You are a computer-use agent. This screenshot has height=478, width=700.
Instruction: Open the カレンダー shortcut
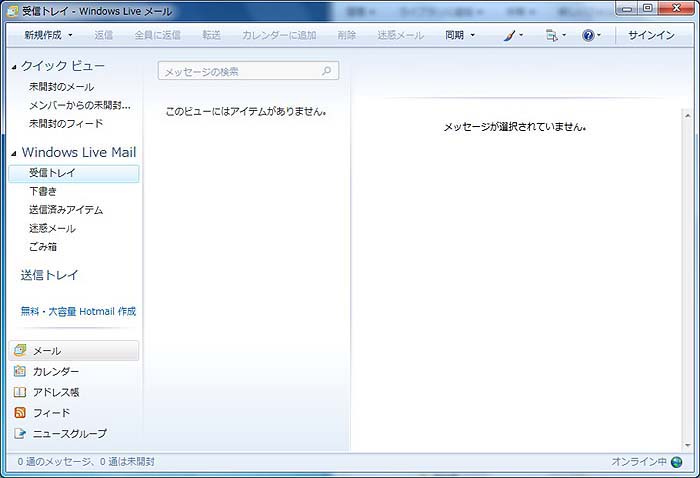[55, 372]
